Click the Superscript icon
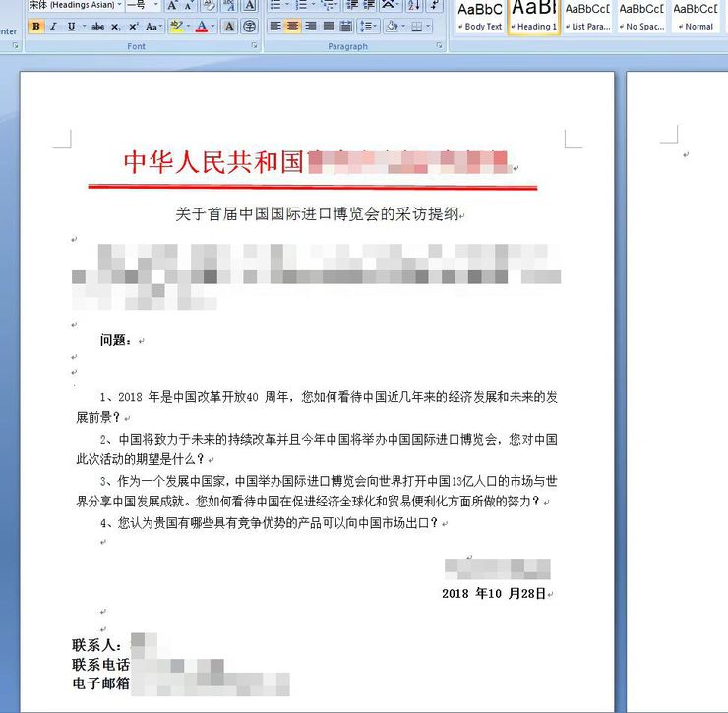 click(135, 27)
